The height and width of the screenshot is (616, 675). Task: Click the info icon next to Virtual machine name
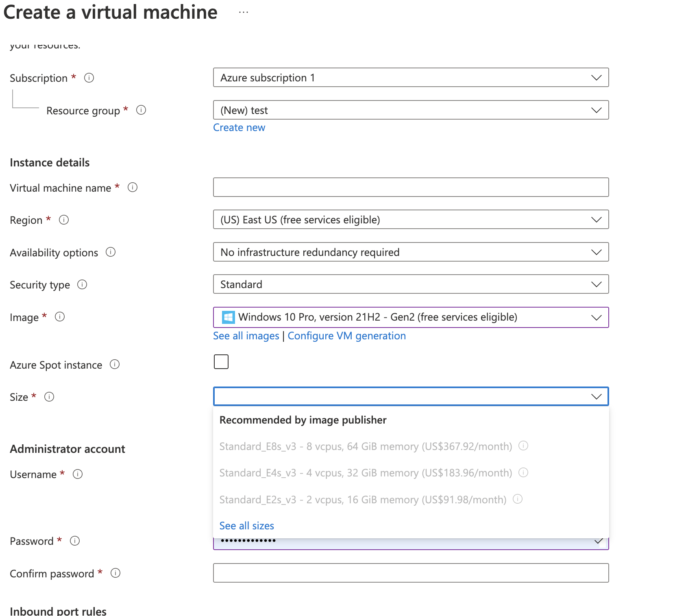[x=133, y=187]
